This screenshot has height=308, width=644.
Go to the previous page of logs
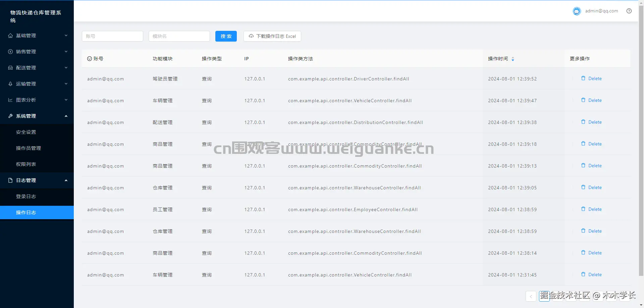pos(531,296)
